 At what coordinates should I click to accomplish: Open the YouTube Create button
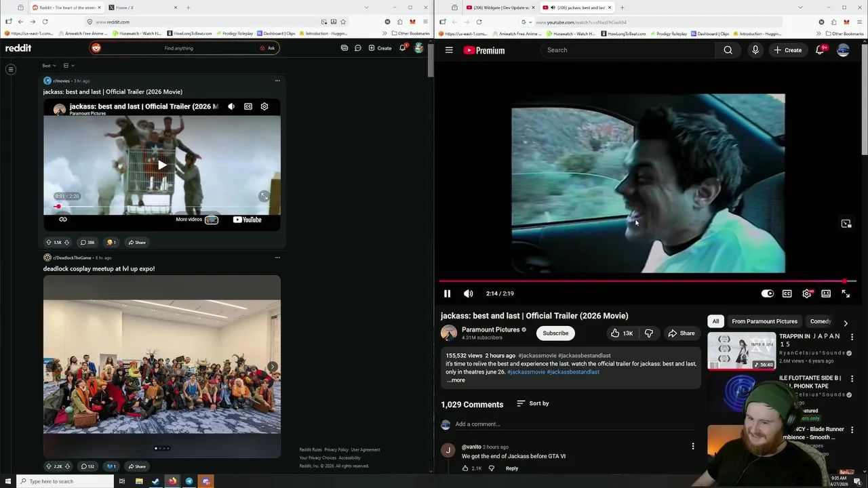click(788, 50)
